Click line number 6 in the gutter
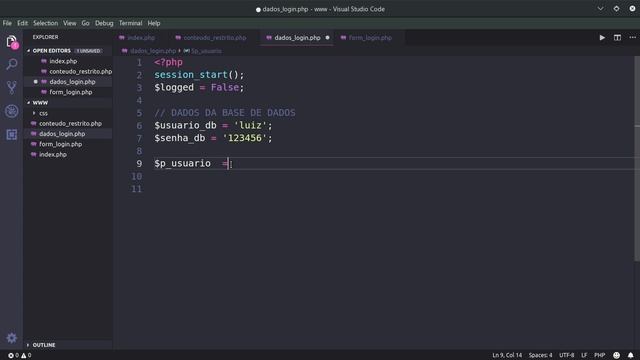The image size is (640, 360). click(139, 126)
